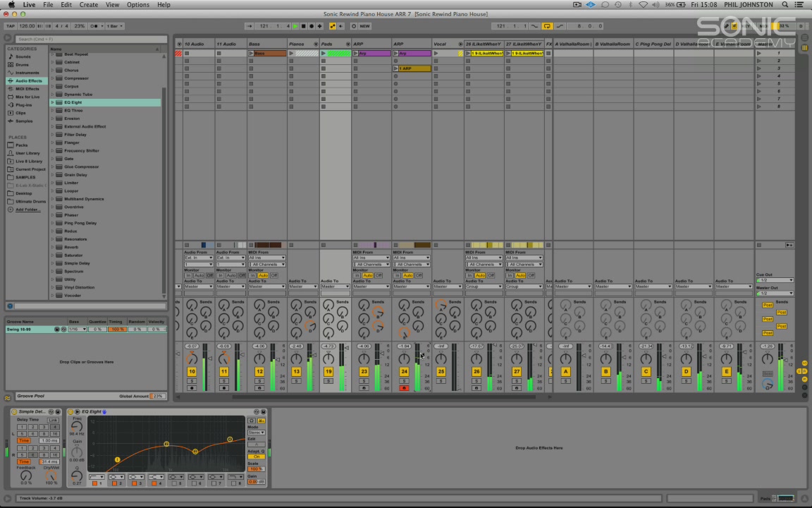Launch the Bass clip in scene 1
This screenshot has width=812, height=508.
coord(251,54)
